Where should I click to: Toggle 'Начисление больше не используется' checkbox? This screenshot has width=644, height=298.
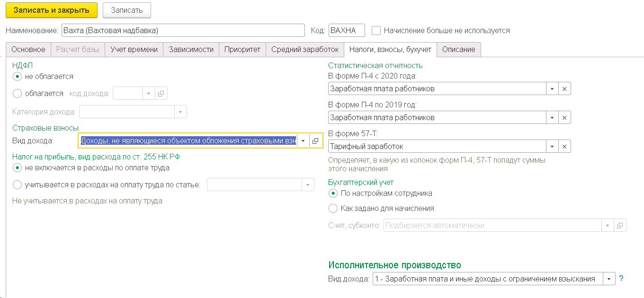[x=376, y=31]
